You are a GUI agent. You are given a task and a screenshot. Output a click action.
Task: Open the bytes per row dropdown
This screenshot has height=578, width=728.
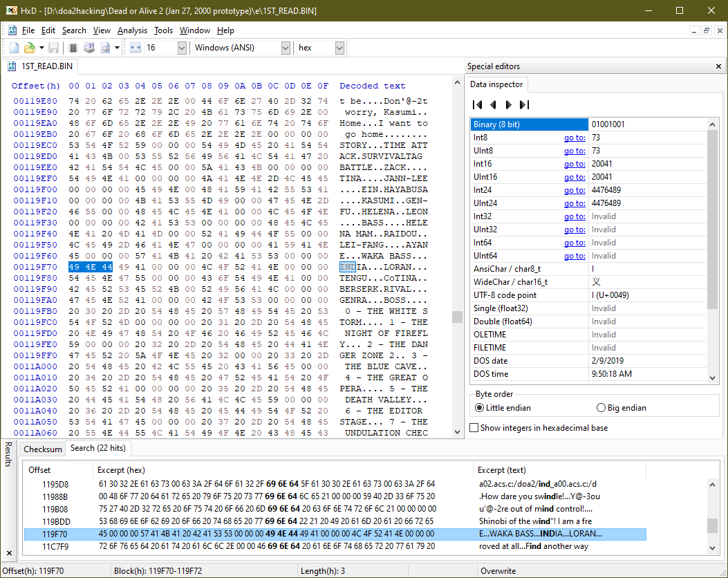[182, 48]
